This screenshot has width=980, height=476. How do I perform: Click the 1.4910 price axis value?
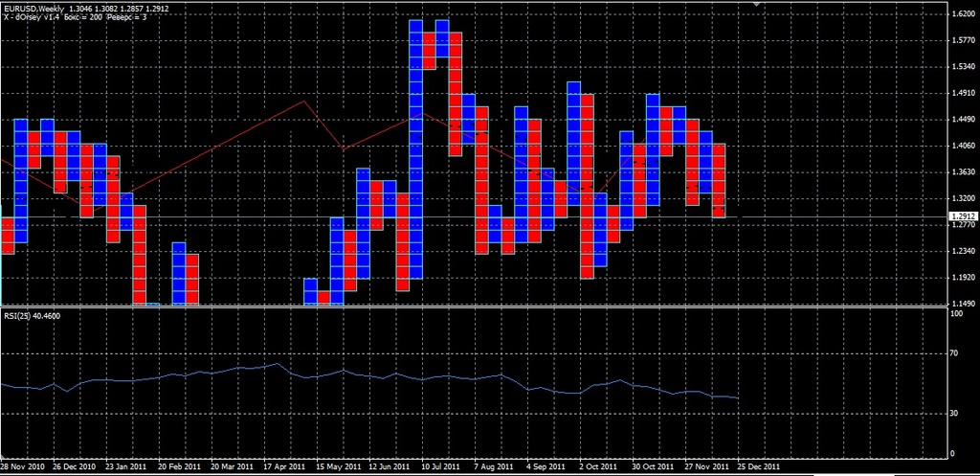coord(963,93)
